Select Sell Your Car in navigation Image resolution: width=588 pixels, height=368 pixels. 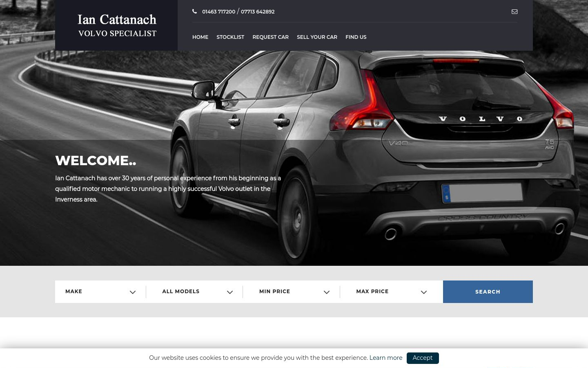(x=317, y=37)
